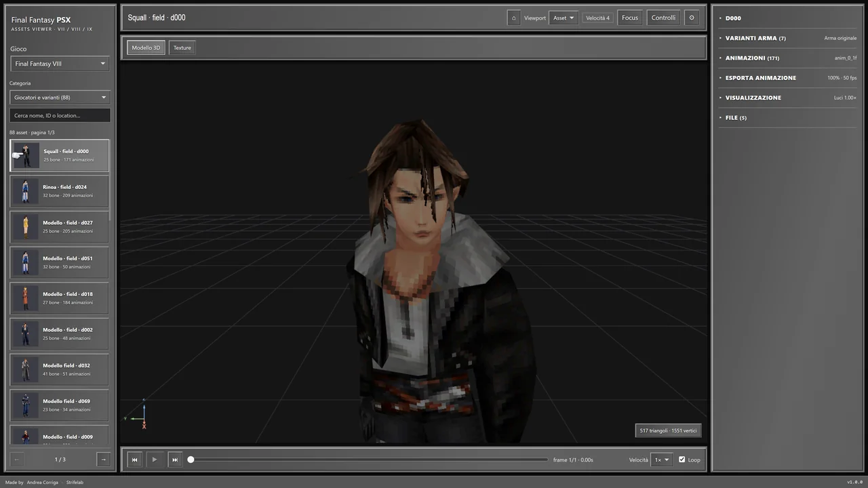Click the asset search input field

tap(60, 116)
